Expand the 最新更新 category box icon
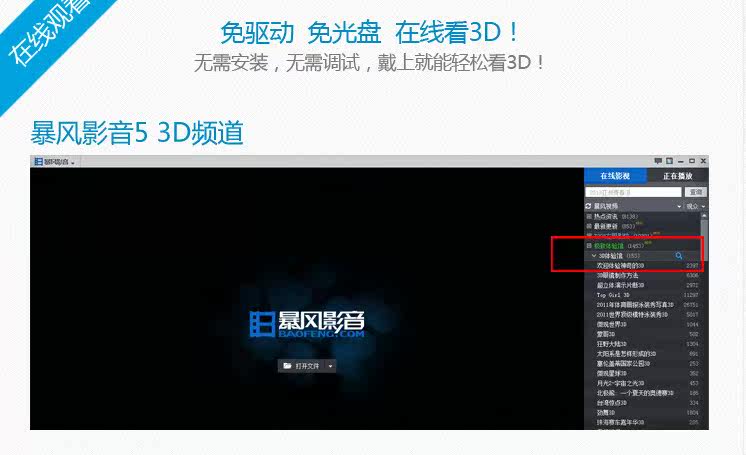 589,226
